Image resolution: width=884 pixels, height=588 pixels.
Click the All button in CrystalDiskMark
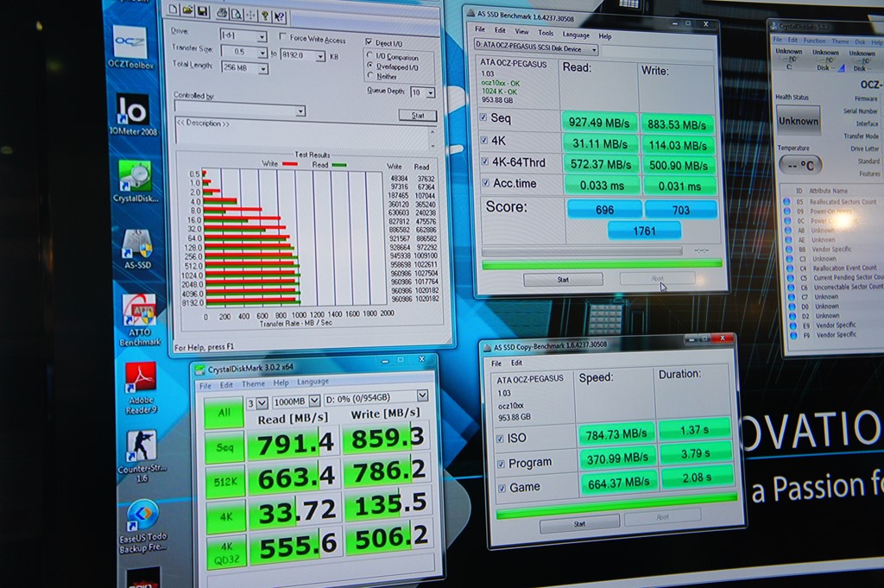[224, 414]
